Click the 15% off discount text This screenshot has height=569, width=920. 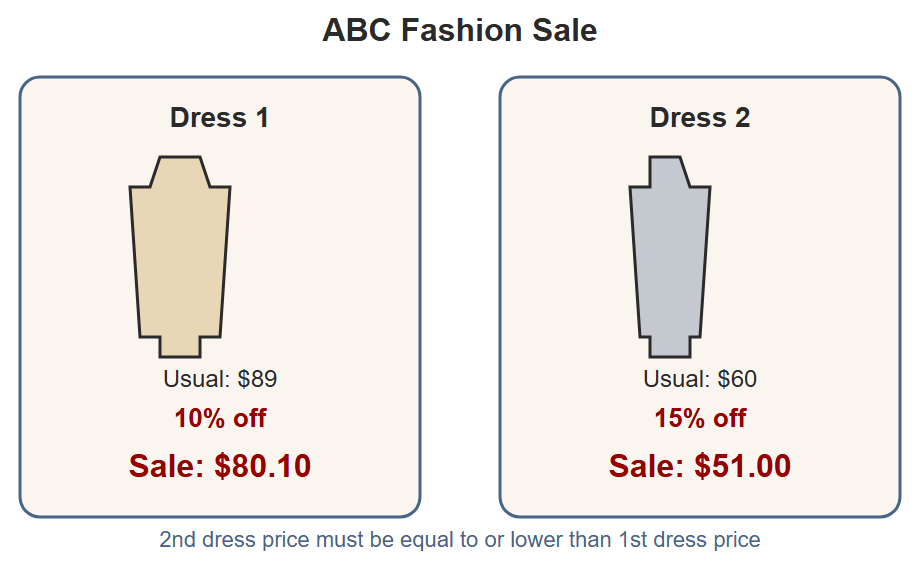(x=699, y=418)
